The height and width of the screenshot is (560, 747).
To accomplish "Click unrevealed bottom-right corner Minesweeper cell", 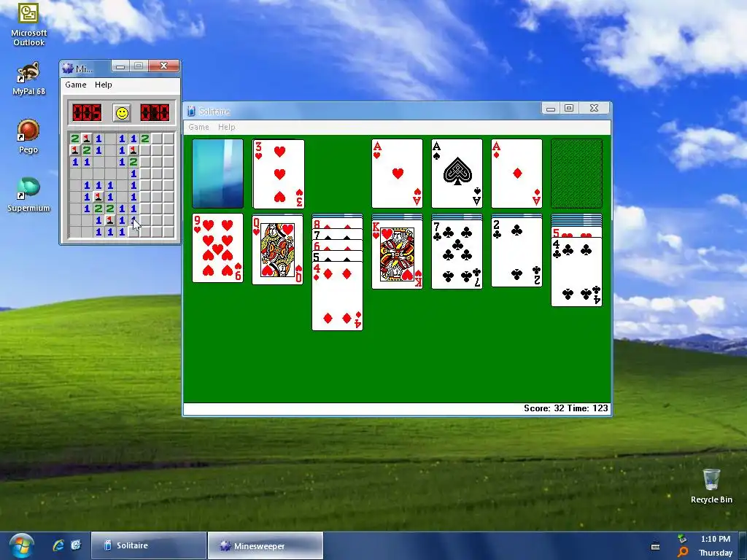I will pyautogui.click(x=169, y=232).
